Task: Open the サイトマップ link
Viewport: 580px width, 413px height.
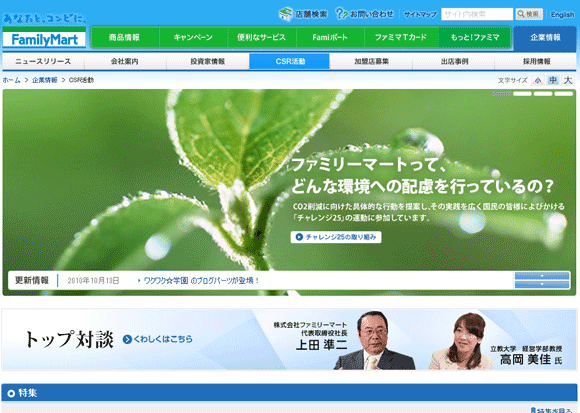Action: point(420,14)
